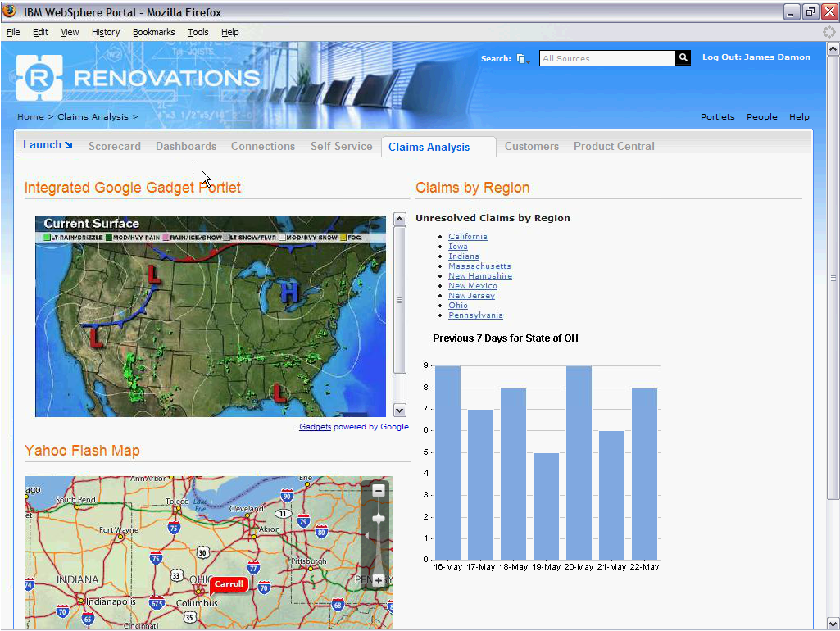
Task: Open the Edit menu
Action: pyautogui.click(x=40, y=32)
